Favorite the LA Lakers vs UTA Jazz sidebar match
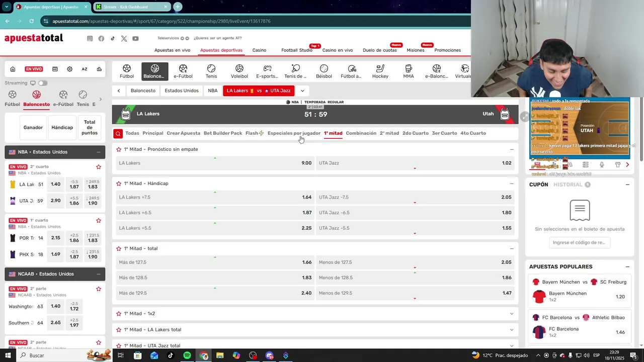 click(x=99, y=167)
